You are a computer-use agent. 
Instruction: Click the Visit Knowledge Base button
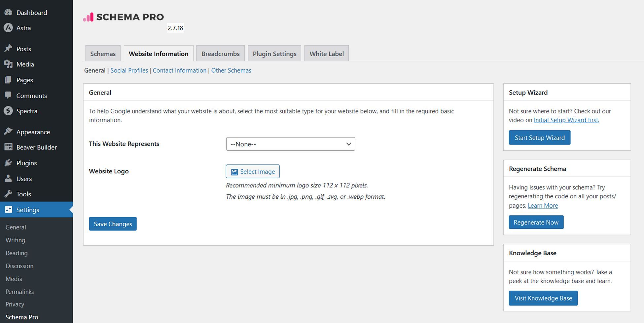click(x=543, y=298)
